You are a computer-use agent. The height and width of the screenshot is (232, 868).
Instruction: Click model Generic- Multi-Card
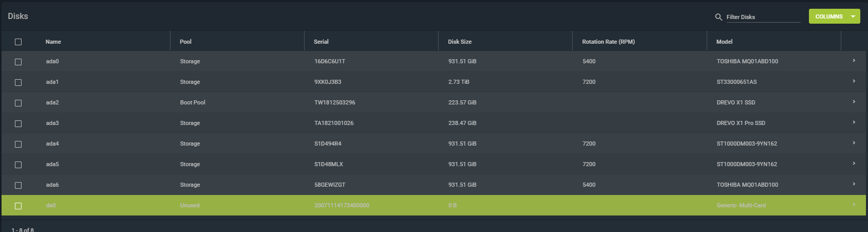pyautogui.click(x=741, y=205)
